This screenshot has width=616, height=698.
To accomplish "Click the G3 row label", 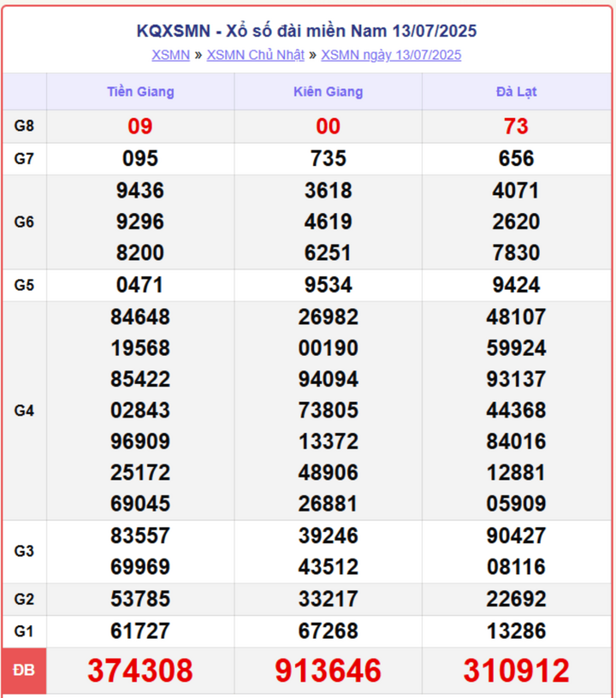I will 24,551.
